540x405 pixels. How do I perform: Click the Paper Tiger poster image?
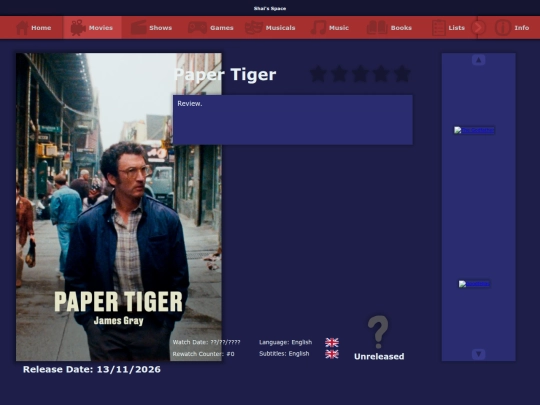118,207
